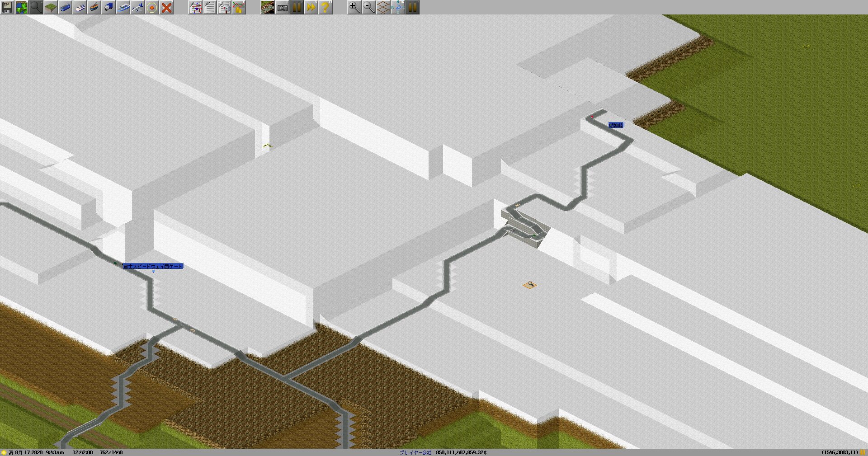868x456 pixels.
Task: Open the ship and harbor tools
Action: pos(123,7)
